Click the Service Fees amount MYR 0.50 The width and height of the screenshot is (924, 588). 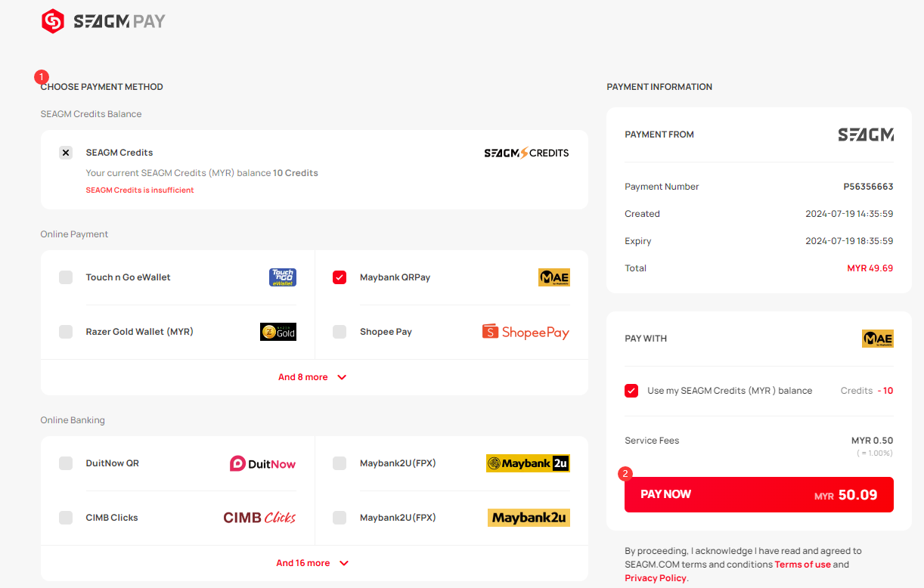(x=873, y=441)
